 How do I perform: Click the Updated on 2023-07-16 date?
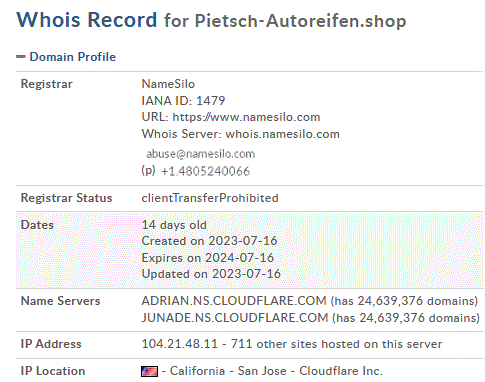pyautogui.click(x=211, y=274)
